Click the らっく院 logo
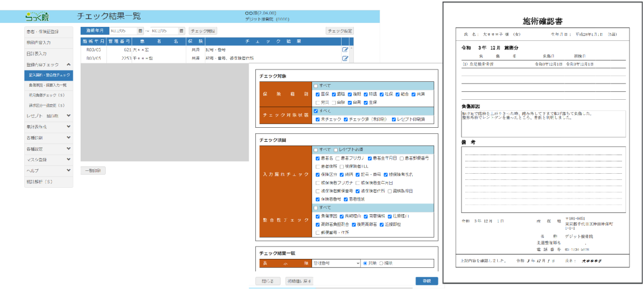This screenshot has height=292, width=644. [x=37, y=17]
